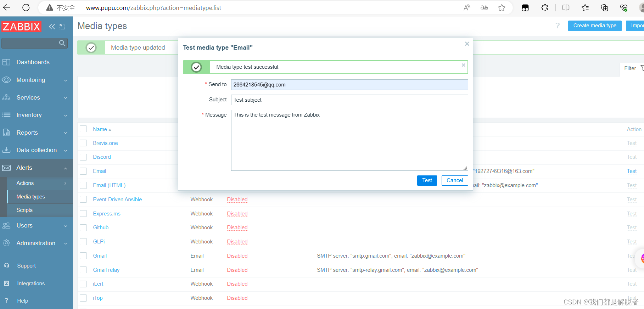This screenshot has width=644, height=309.
Task: Add page to favorites star icon
Action: (502, 8)
